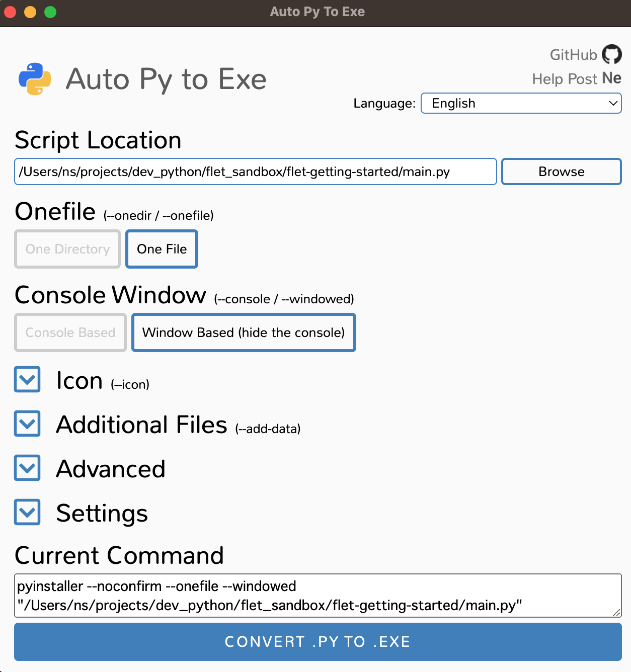Screen dimensions: 631x672
Task: Grab the Current Command box resize handle
Action: [x=616, y=612]
